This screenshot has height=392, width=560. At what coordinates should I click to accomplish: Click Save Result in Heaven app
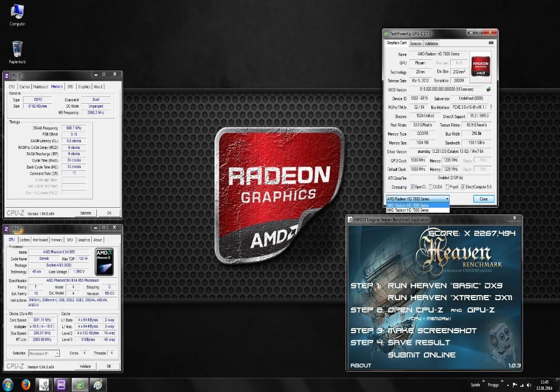tap(418, 343)
